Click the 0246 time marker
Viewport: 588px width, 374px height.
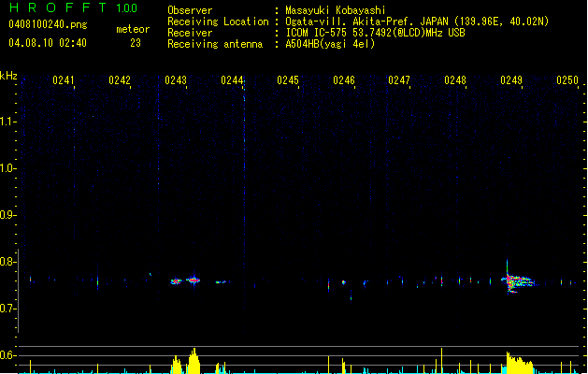click(x=344, y=80)
